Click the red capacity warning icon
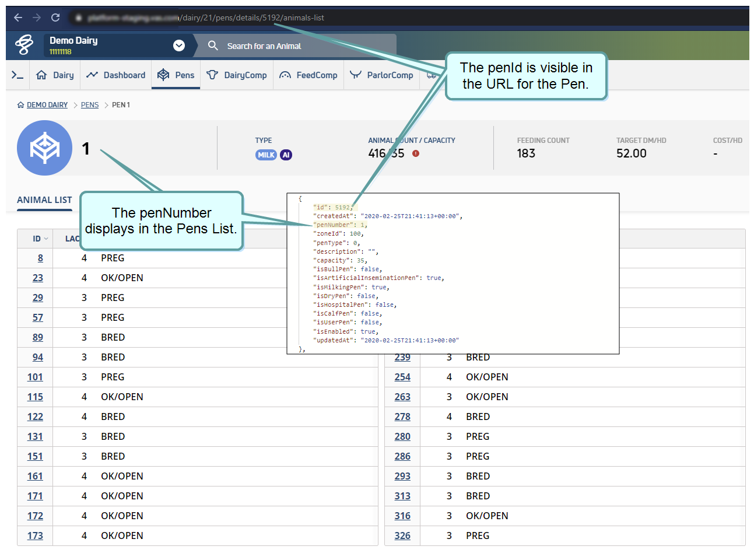754x560 pixels. [416, 153]
